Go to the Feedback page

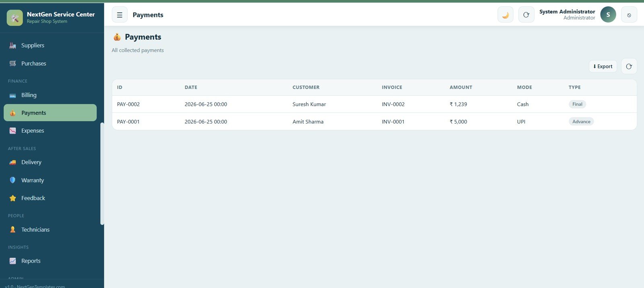click(x=50, y=198)
